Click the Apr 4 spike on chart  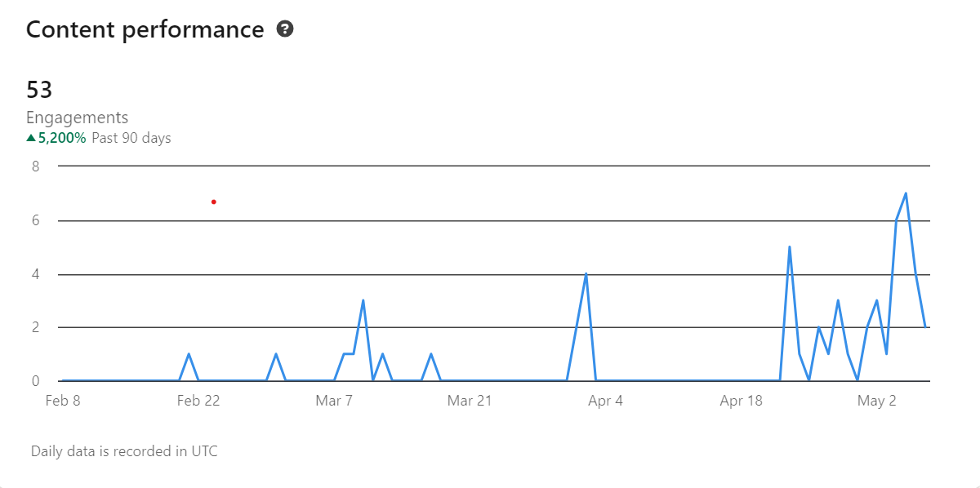(x=586, y=274)
